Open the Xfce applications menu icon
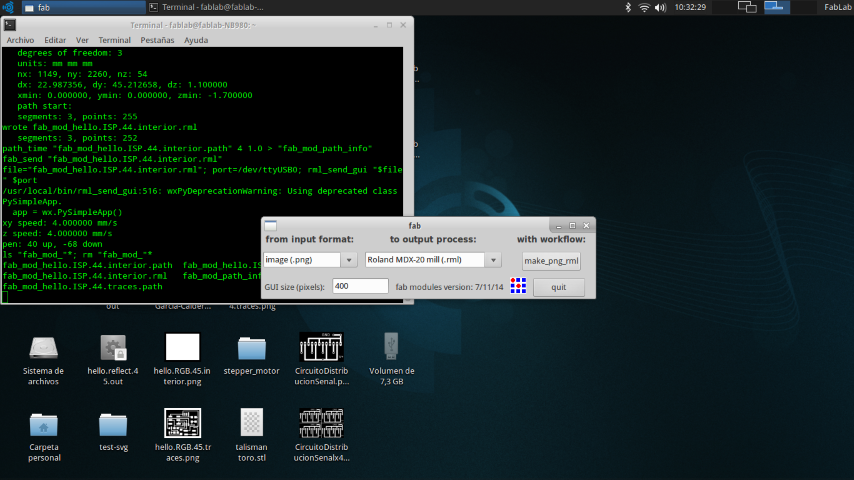854x480 pixels. click(8, 7)
